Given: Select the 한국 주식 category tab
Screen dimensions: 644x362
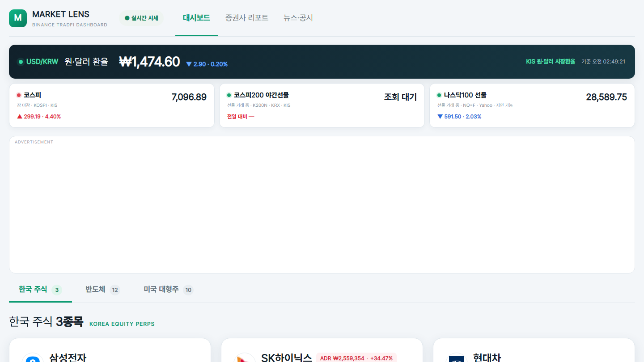Looking at the screenshot, I should (x=40, y=290).
